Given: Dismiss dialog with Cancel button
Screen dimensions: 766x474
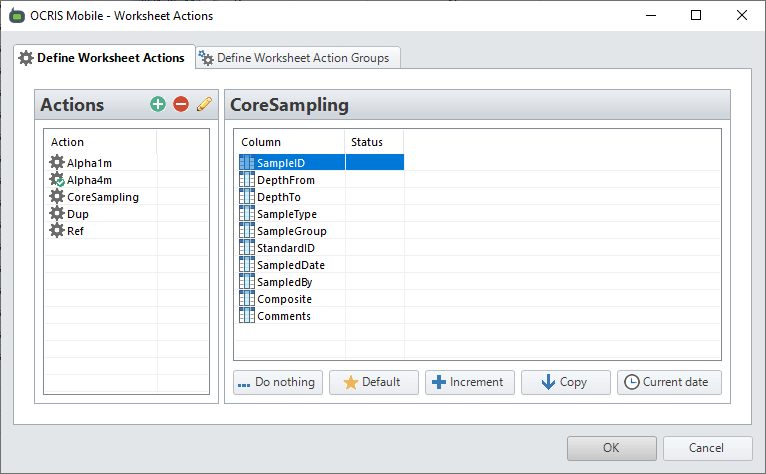Looking at the screenshot, I should coord(707,448).
